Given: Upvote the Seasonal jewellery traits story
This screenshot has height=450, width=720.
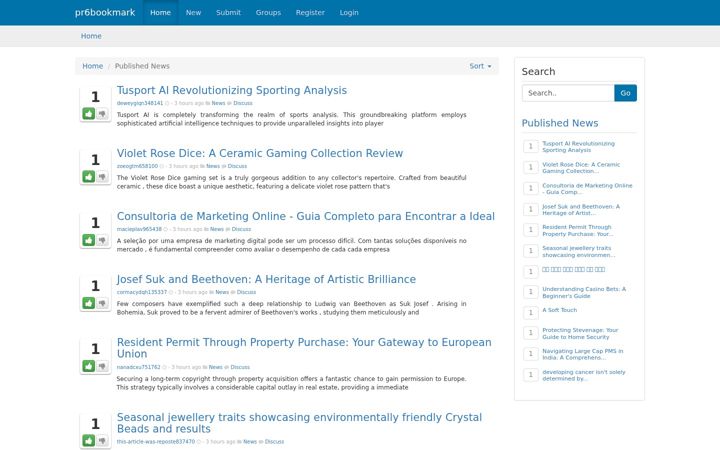Looking at the screenshot, I should click(x=89, y=440).
